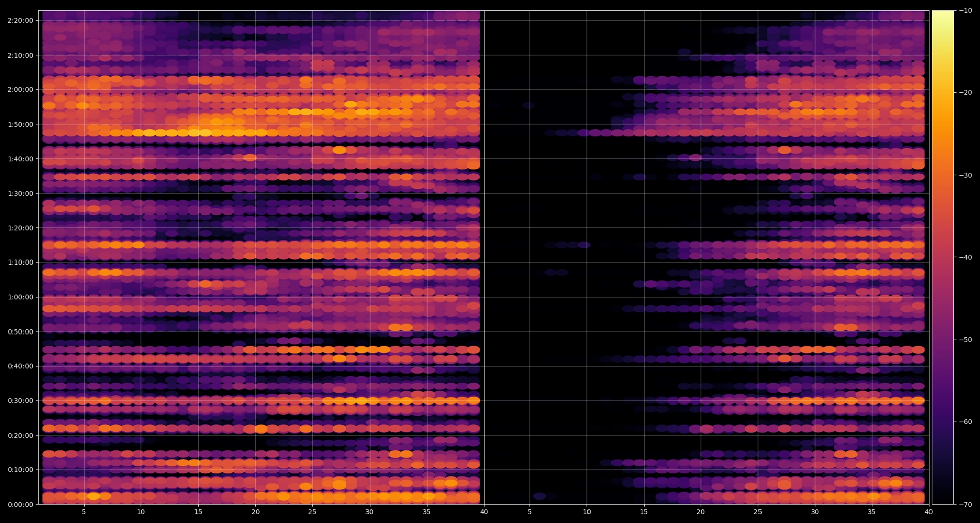
Task: Click tick label 15 under the right heatmap
Action: 644,512
